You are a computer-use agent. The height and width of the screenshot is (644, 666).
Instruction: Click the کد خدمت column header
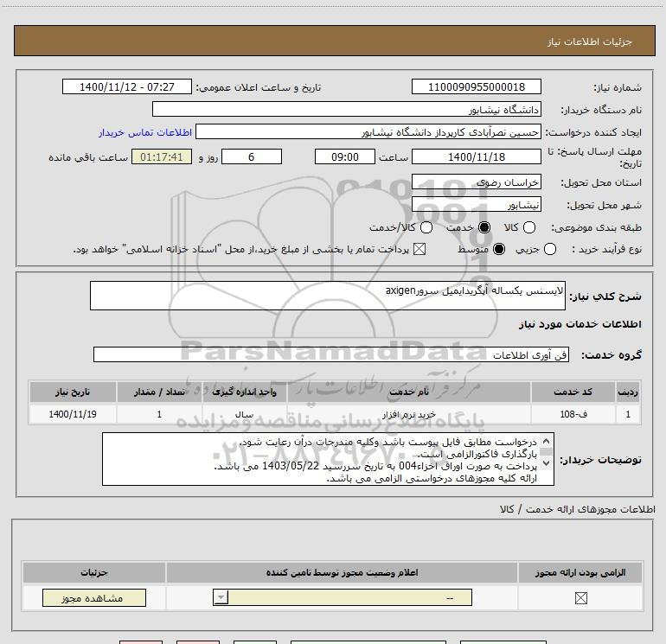tap(573, 392)
